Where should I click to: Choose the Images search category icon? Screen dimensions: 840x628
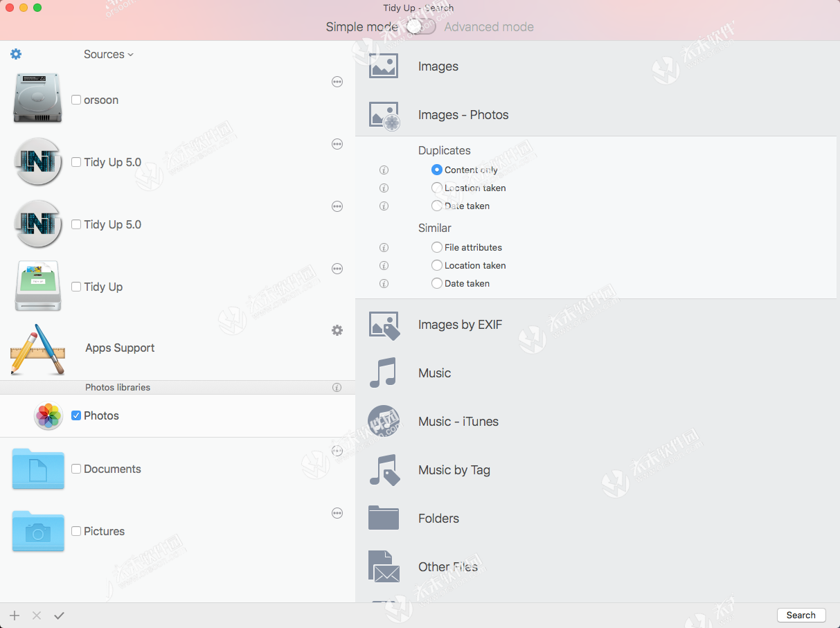point(384,66)
